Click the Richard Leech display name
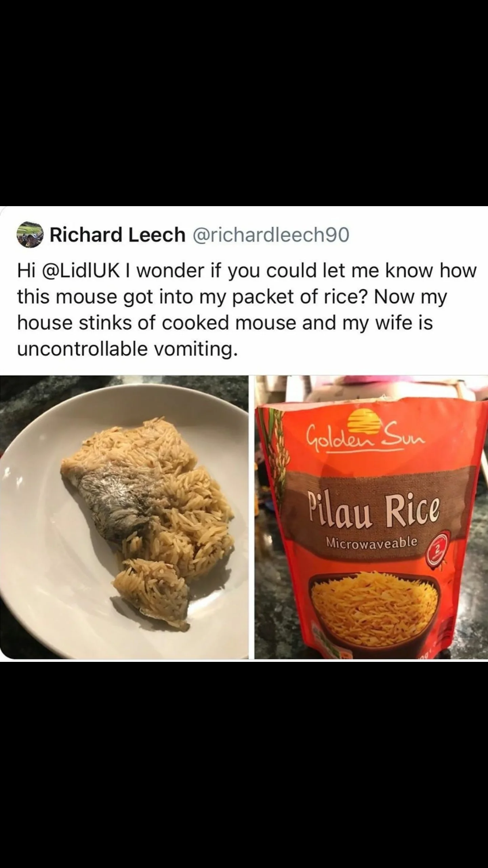Image resolution: width=488 pixels, height=868 pixels. click(x=118, y=235)
